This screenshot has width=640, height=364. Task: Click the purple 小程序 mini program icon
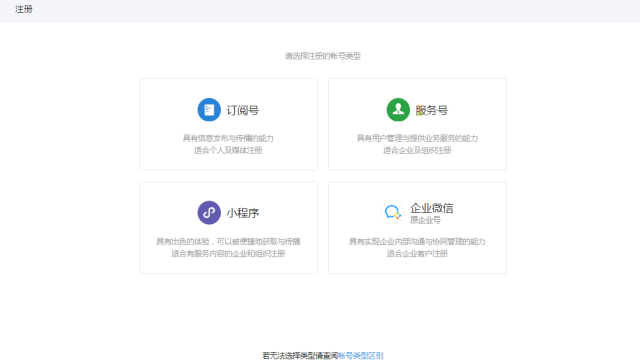(x=209, y=213)
